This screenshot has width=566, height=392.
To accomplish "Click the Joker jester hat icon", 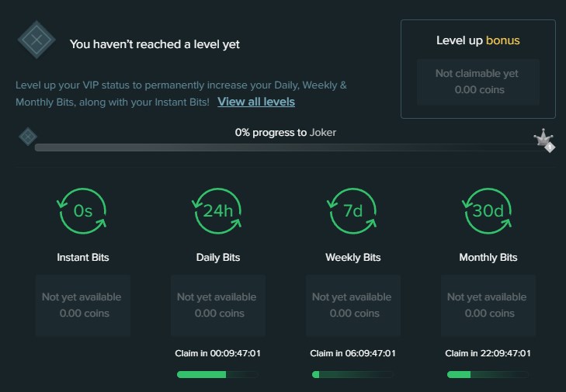I will (543, 140).
